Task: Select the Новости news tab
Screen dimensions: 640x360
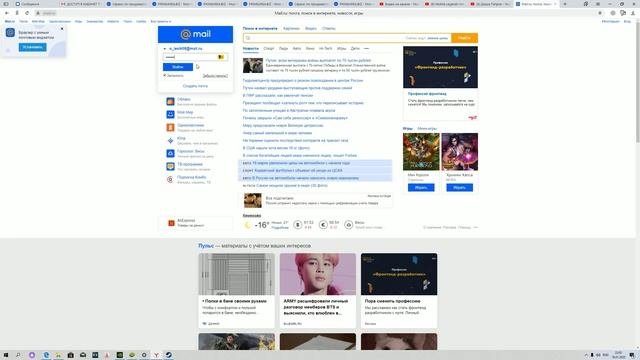Action: pyautogui.click(x=251, y=49)
